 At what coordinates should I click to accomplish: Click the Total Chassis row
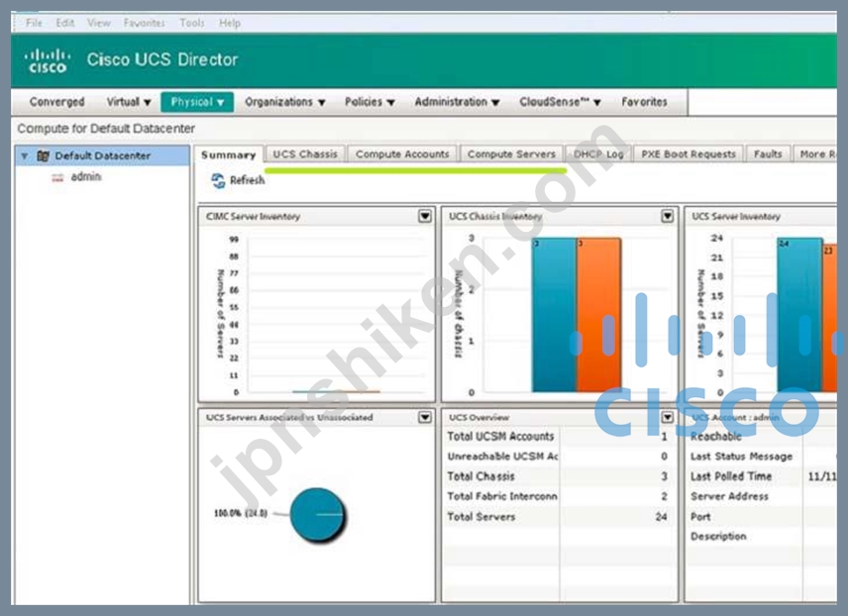click(x=558, y=476)
